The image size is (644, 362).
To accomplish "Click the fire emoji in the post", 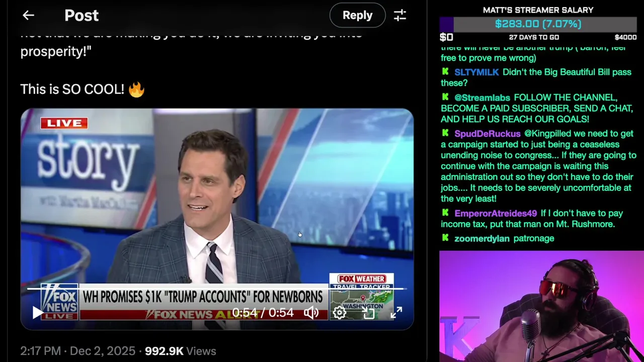I will click(x=136, y=89).
